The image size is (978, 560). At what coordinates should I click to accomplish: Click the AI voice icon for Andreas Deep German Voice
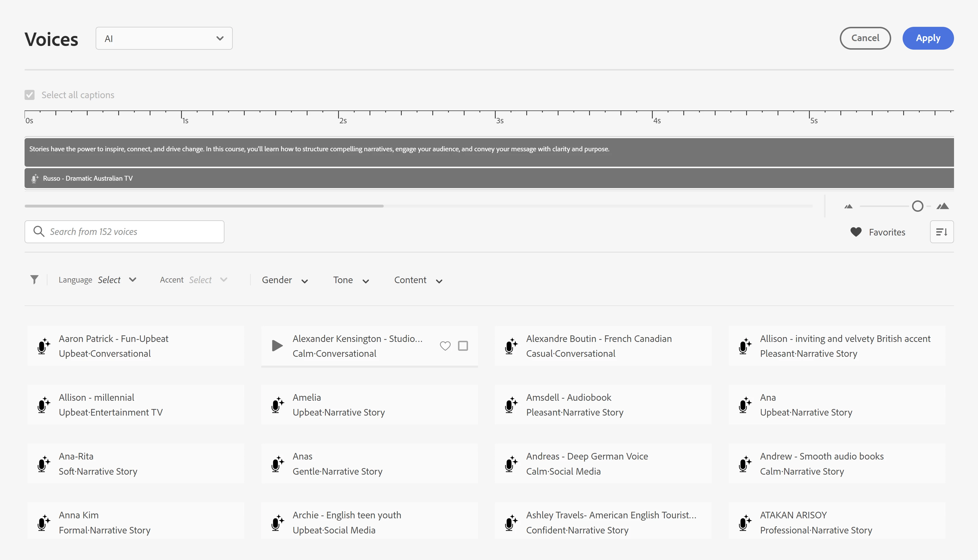pos(511,464)
